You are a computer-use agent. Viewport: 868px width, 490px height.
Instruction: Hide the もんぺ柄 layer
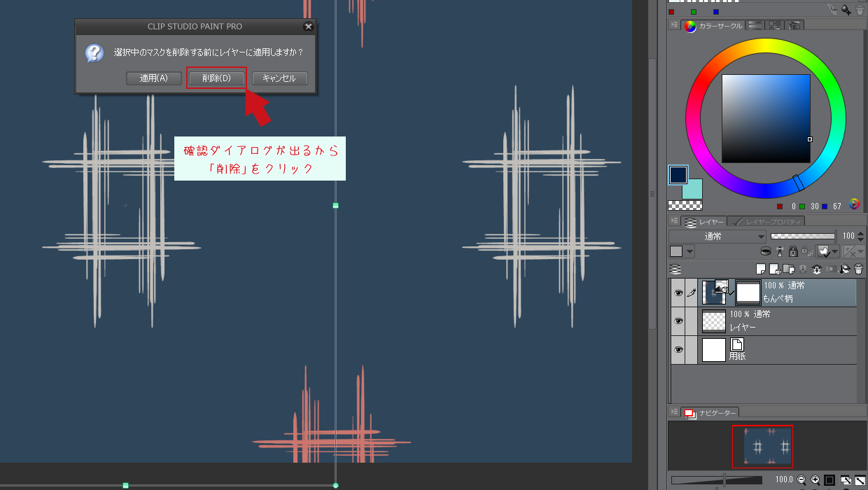pos(678,293)
